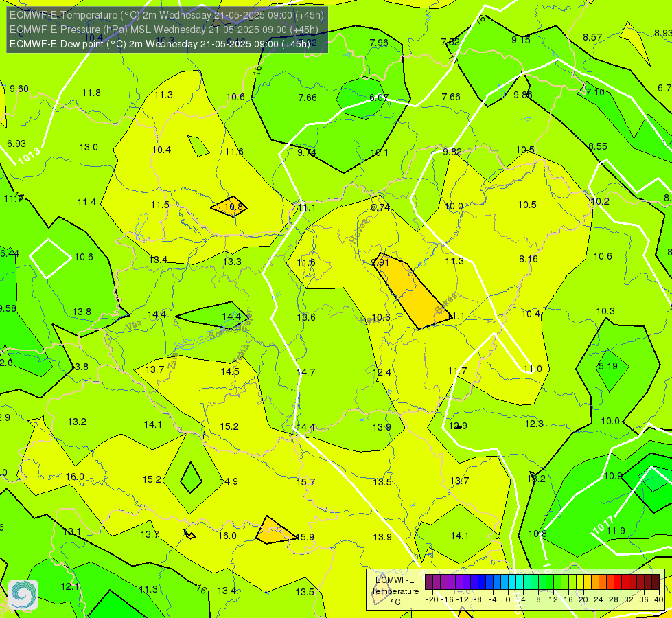The image size is (672, 618).
Task: Click the 6.93 value on the map
Action: 16,144
